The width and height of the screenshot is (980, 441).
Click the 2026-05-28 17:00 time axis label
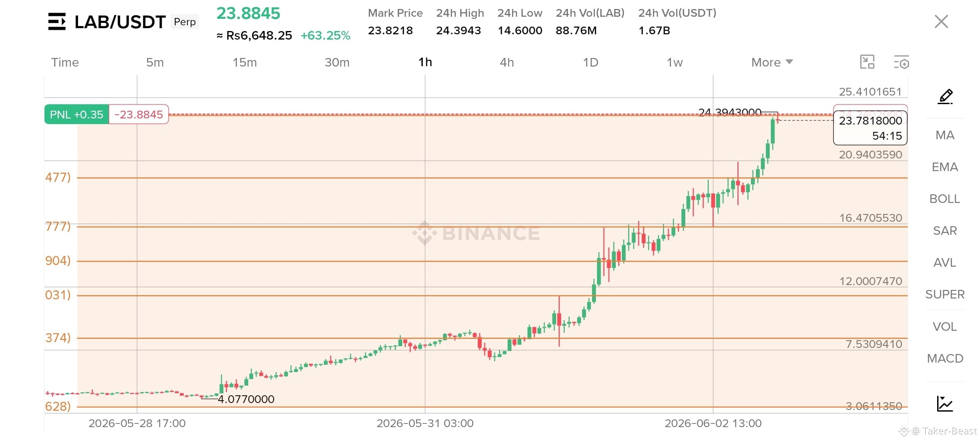(x=137, y=423)
